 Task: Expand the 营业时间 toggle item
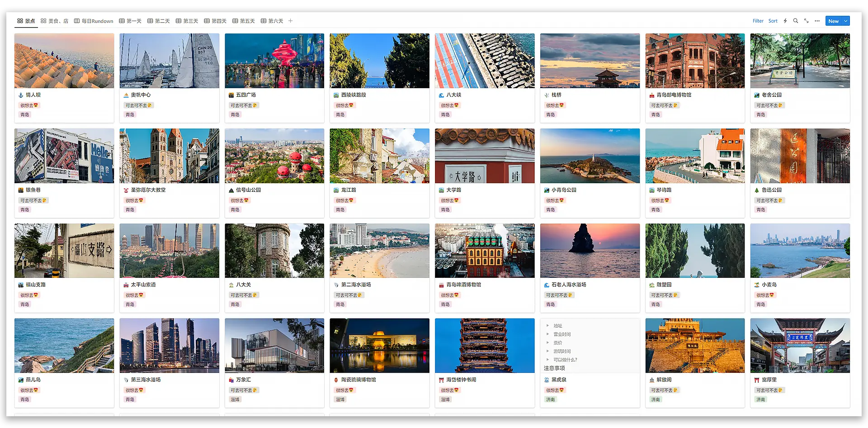click(547, 334)
